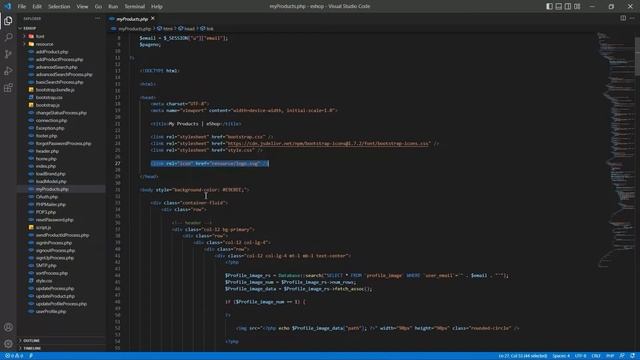Open Customize Layout icon in title bar
Viewport: 640px width, 360px height.
point(577,6)
